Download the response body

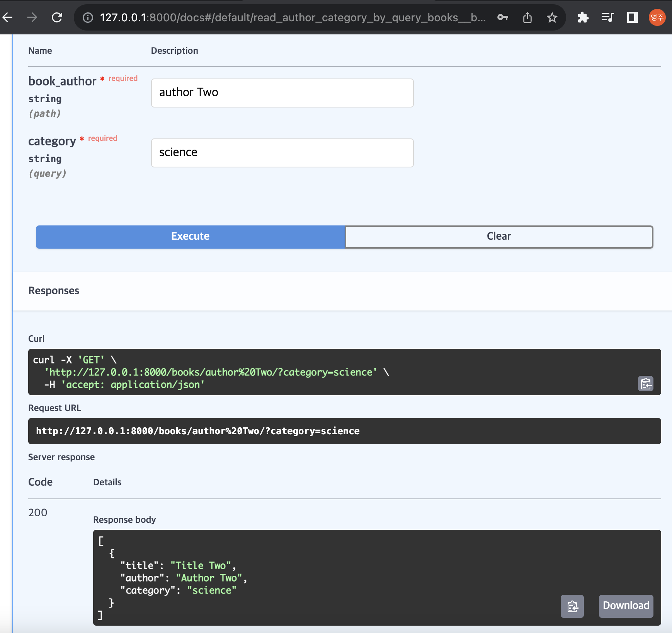626,606
